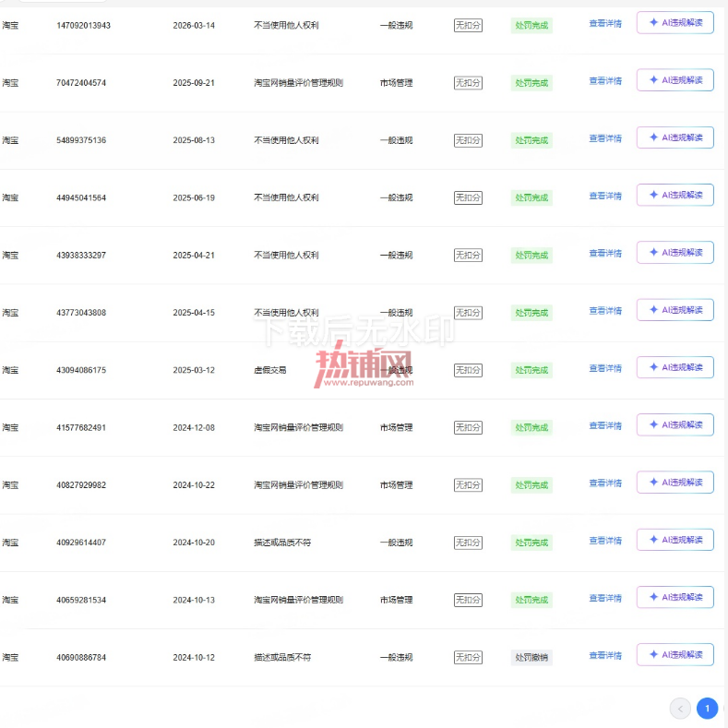Click 查看详情 for the 2025-04-15 record
Image resolution: width=728 pixels, height=728 pixels.
tap(605, 311)
